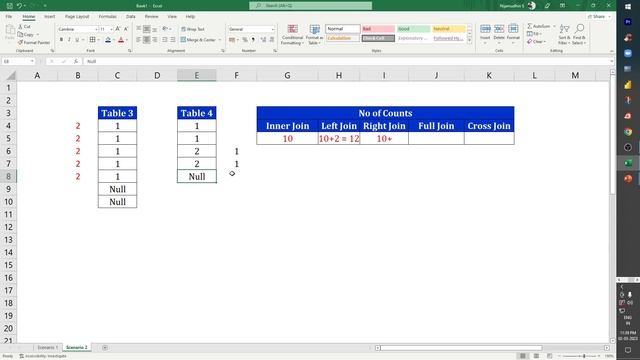Click the Insert Function fx icon
This screenshot has width=640, height=360.
click(76, 61)
